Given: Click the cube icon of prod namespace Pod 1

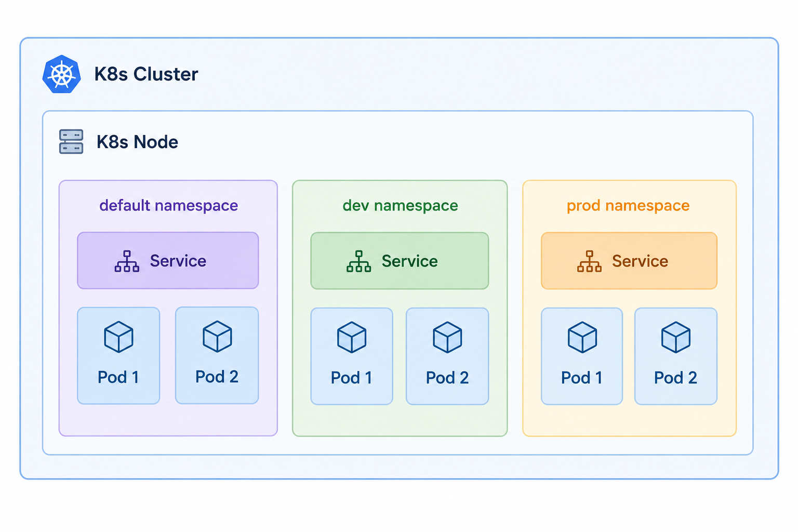Looking at the screenshot, I should [x=582, y=337].
